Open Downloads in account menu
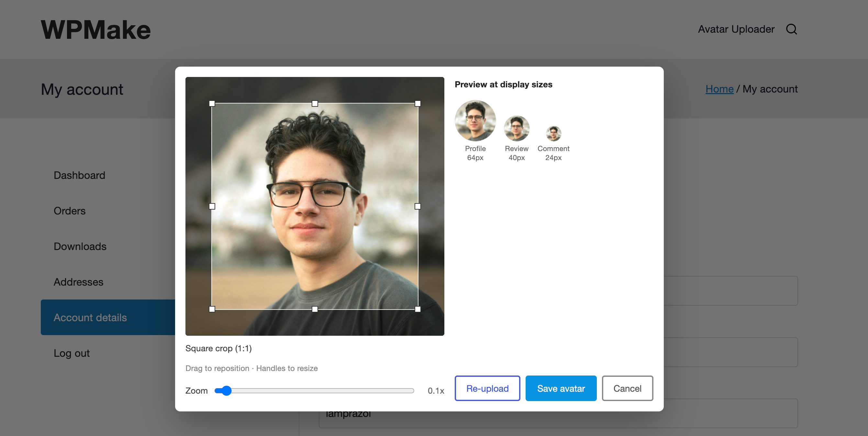The image size is (868, 436). pos(80,246)
